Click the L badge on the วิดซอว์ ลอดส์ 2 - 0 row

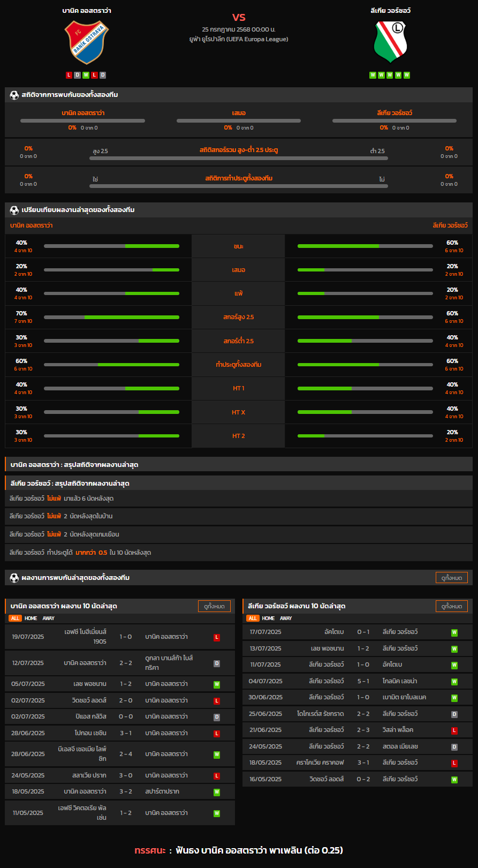(x=217, y=701)
